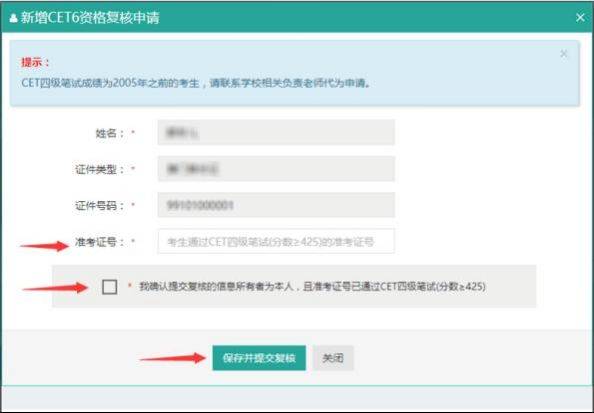Viewport: 594px width, 413px height.
Task: Click the disabled 姓名 field
Action: pos(276,132)
